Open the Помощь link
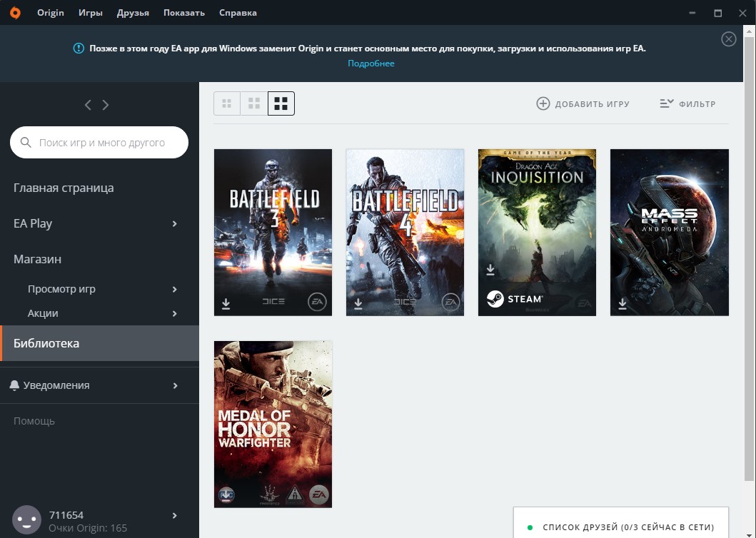The image size is (756, 538). pos(34,421)
